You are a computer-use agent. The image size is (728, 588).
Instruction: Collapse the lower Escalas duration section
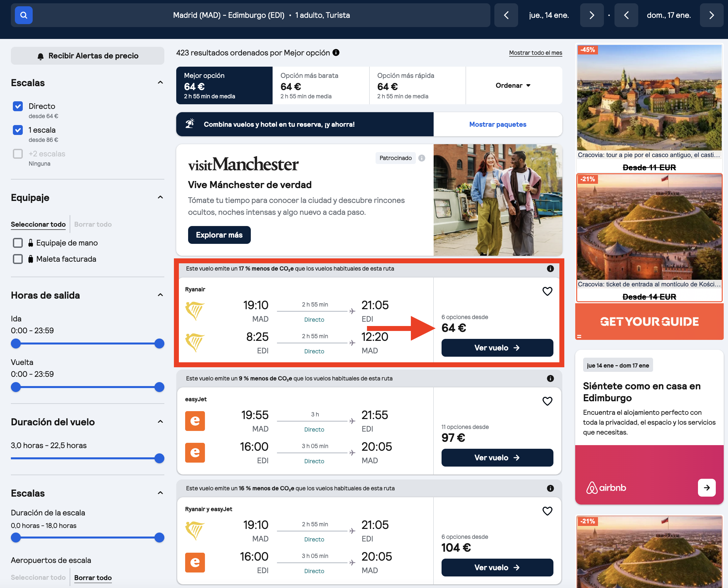tap(160, 493)
